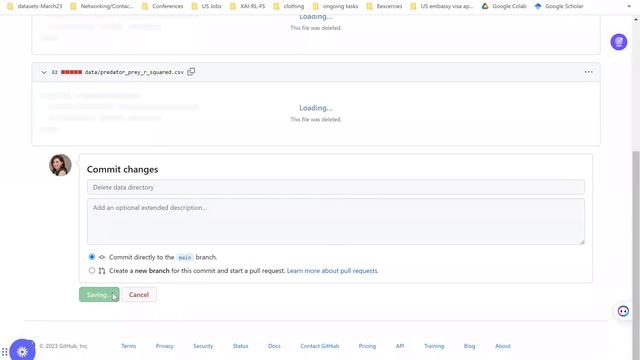This screenshot has height=360, width=640.
Task: Open the API footer link
Action: pyautogui.click(x=400, y=346)
